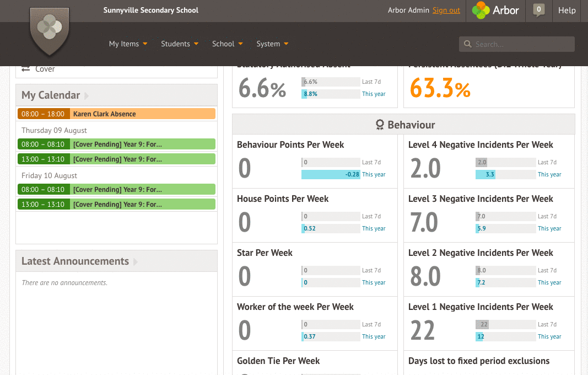Open the Students dropdown
The height and width of the screenshot is (375, 588).
click(180, 44)
